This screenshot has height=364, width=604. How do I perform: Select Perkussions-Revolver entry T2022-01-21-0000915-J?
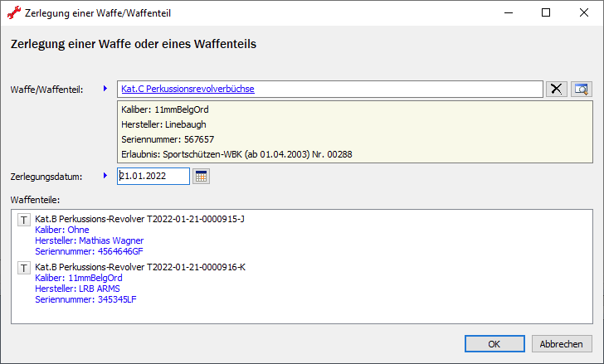(139, 219)
